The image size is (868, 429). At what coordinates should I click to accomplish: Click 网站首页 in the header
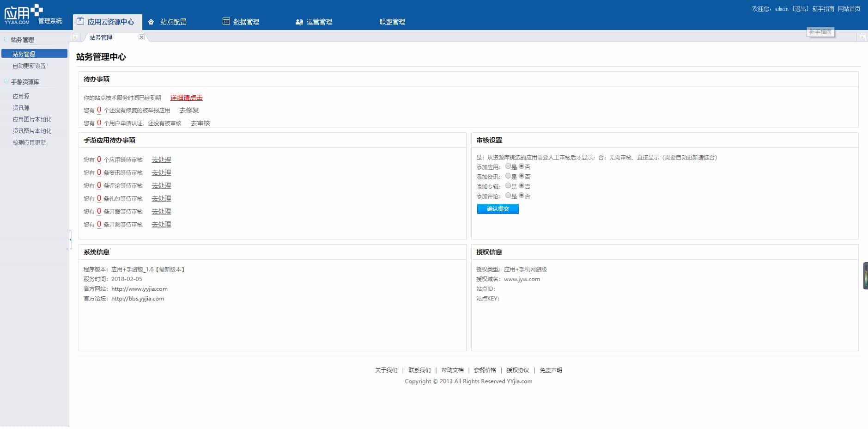point(849,9)
